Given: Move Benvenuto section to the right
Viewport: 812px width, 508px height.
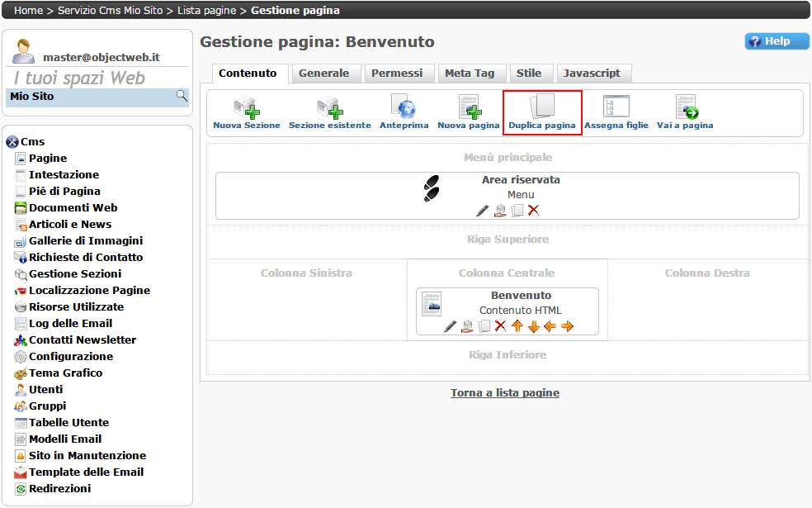Looking at the screenshot, I should coord(567,326).
